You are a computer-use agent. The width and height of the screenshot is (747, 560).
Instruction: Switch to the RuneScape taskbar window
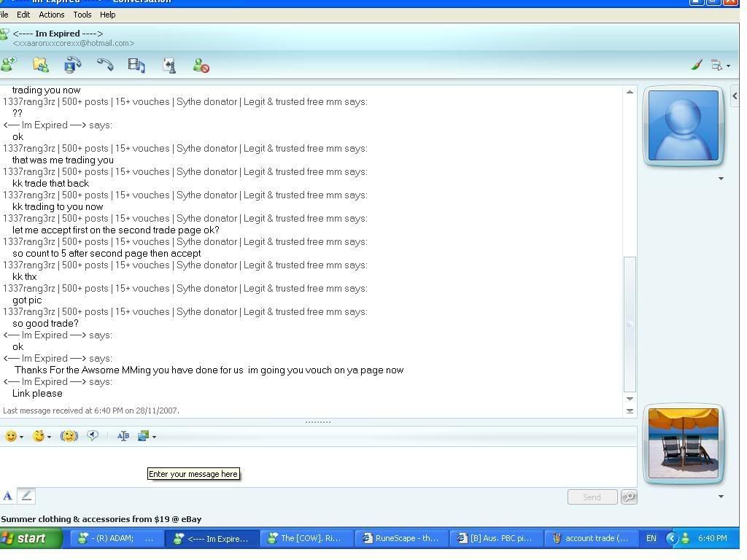[400, 539]
